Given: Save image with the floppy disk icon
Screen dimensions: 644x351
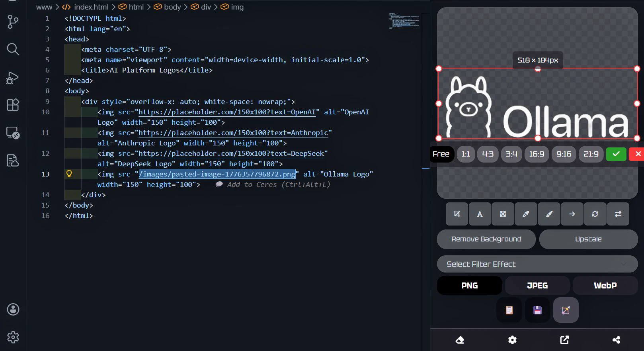Looking at the screenshot, I should [x=537, y=310].
